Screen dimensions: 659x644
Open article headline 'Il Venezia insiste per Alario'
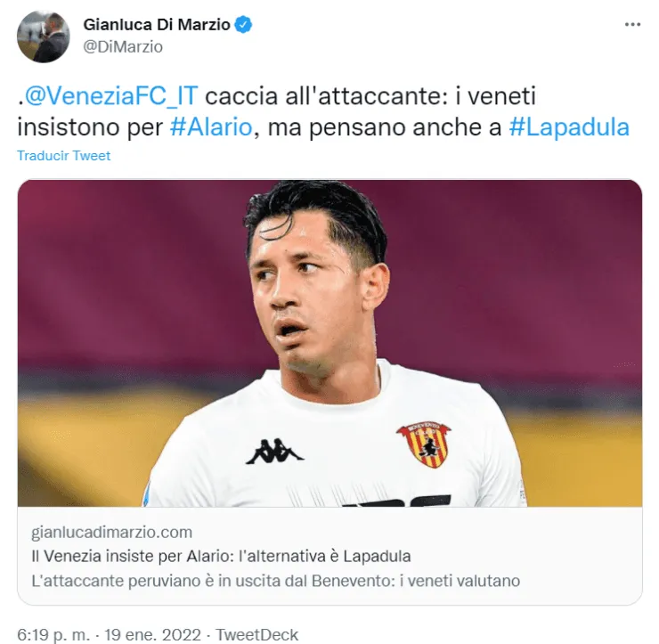pos(221,556)
